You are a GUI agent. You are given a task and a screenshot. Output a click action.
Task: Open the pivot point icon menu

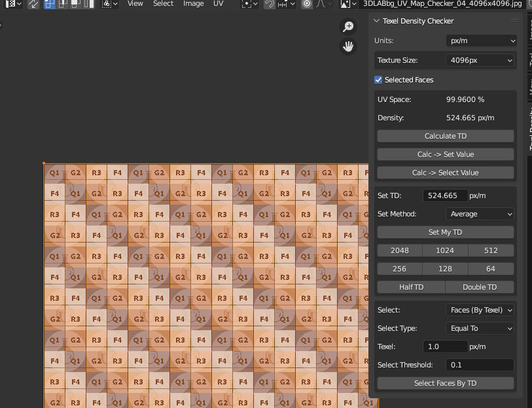(248, 4)
